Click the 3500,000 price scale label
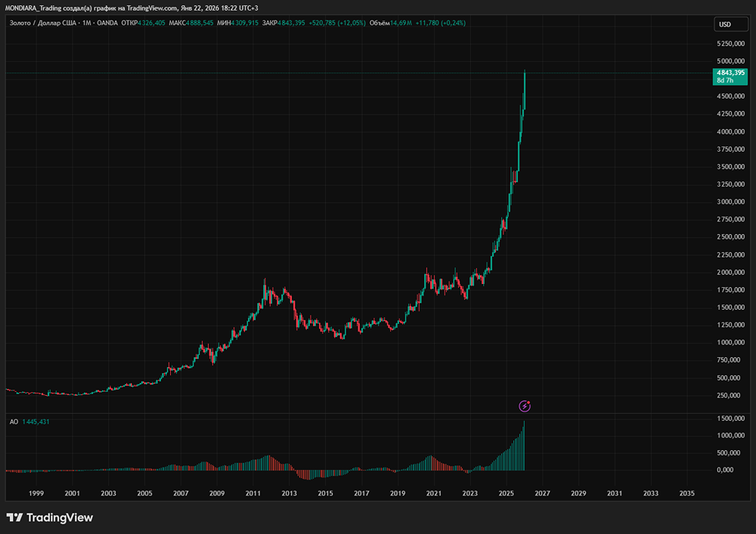The width and height of the screenshot is (756, 534). pyautogui.click(x=730, y=167)
